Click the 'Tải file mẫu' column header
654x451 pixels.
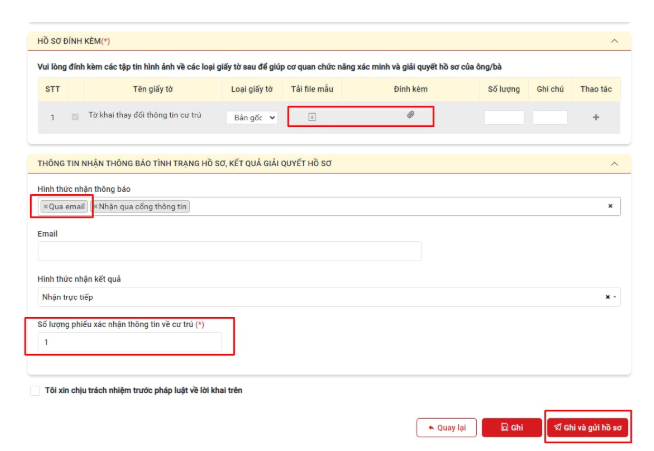pyautogui.click(x=312, y=89)
